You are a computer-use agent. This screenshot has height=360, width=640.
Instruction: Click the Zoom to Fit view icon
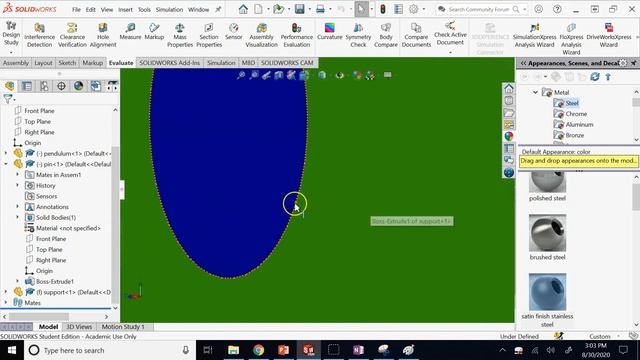click(241, 75)
